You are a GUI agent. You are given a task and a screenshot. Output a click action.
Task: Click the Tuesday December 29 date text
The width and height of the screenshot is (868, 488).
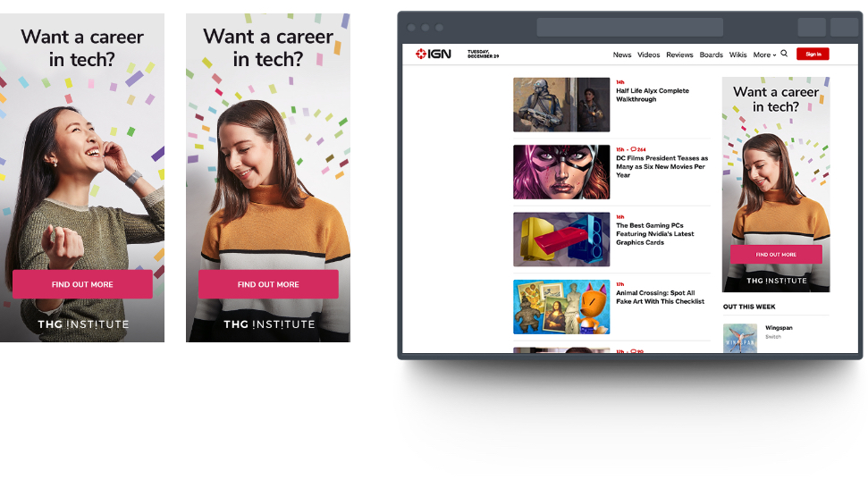(x=483, y=54)
